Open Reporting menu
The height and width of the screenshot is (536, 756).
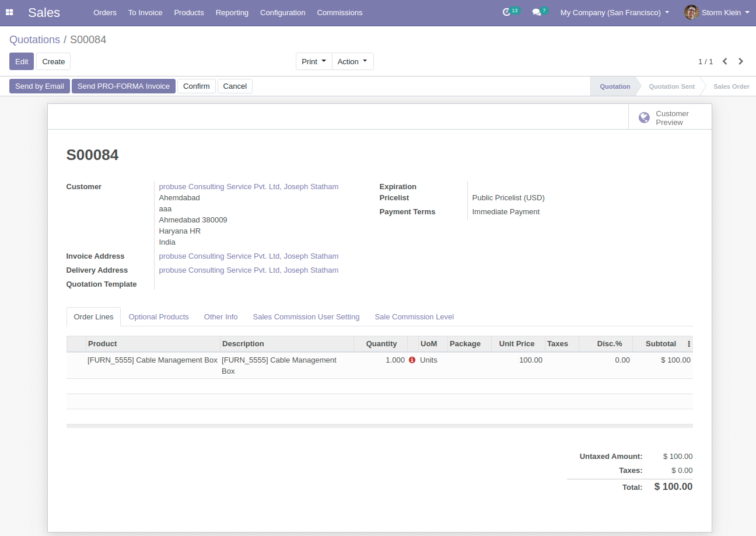pyautogui.click(x=232, y=12)
